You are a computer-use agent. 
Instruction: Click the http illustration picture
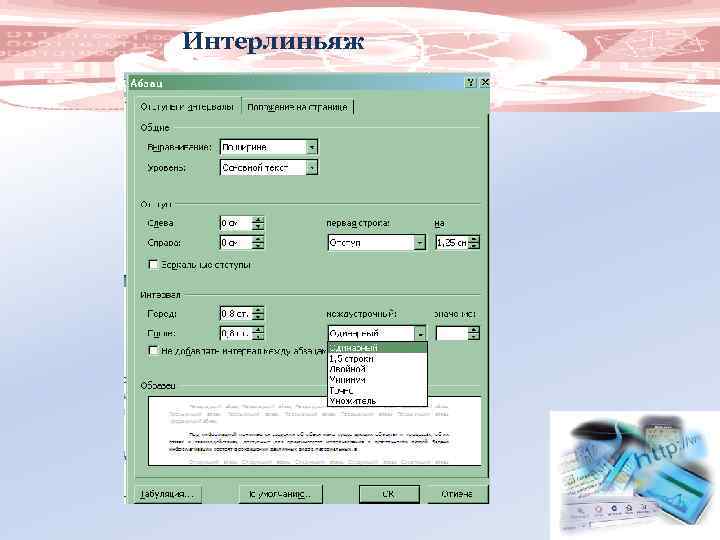[x=635, y=473]
